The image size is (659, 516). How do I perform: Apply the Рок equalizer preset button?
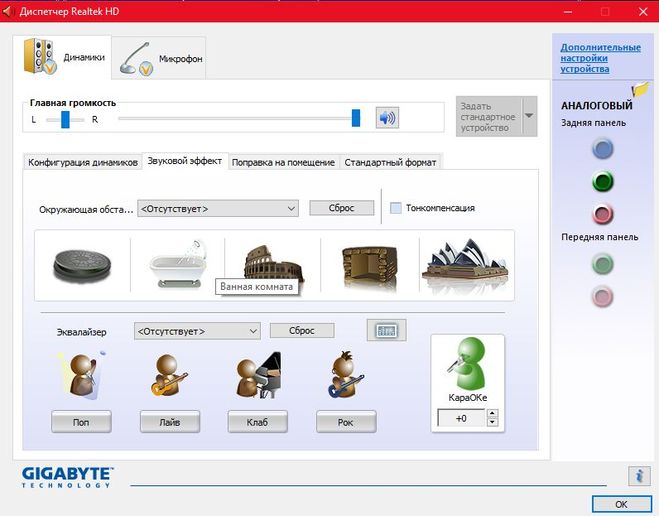pyautogui.click(x=346, y=422)
